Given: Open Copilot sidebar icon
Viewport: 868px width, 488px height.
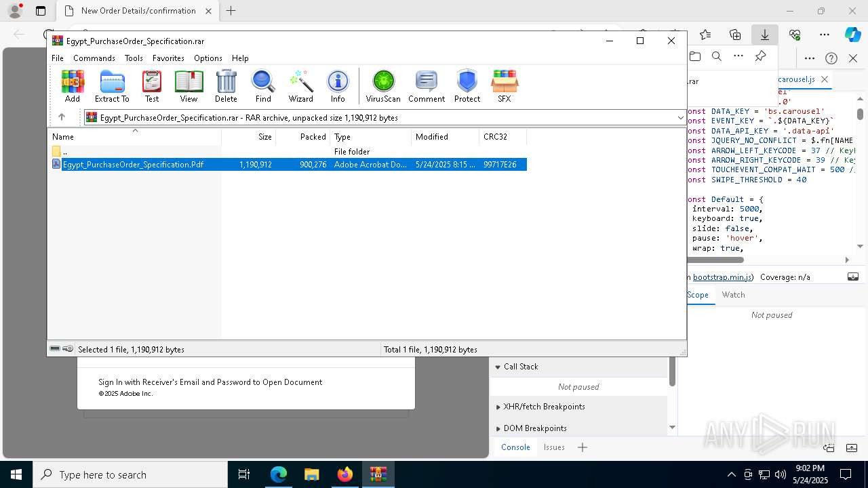Looking at the screenshot, I should (852, 35).
